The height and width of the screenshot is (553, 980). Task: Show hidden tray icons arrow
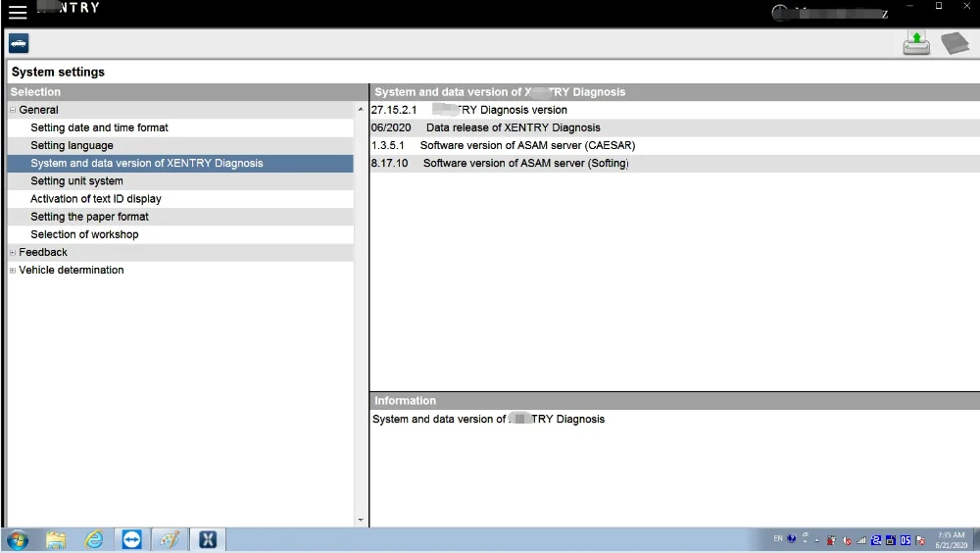[x=817, y=540]
